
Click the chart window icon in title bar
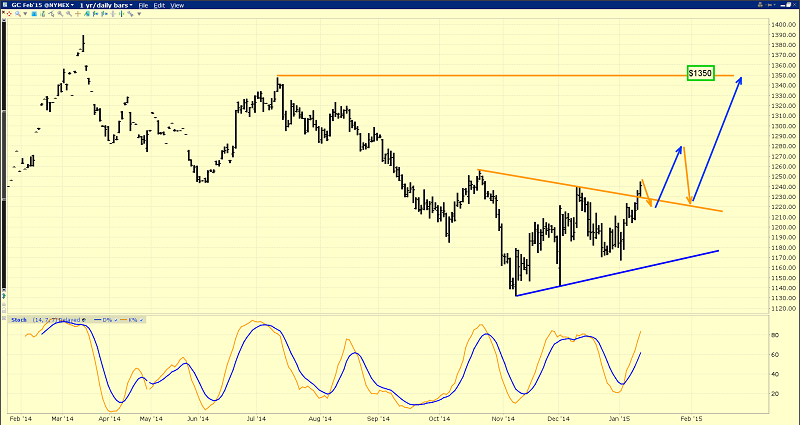5,5
